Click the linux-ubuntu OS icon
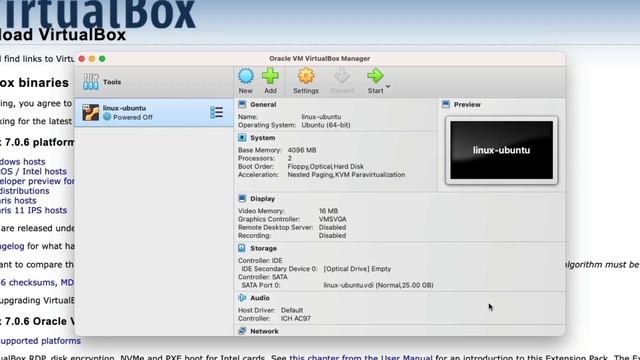 point(91,113)
